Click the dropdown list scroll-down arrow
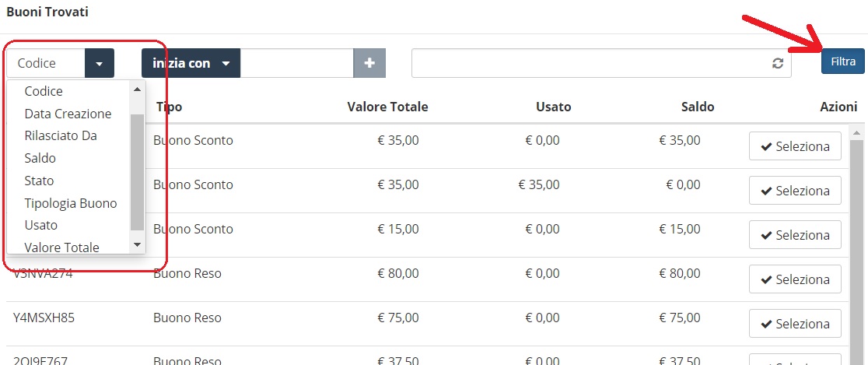868x365 pixels. coord(138,244)
